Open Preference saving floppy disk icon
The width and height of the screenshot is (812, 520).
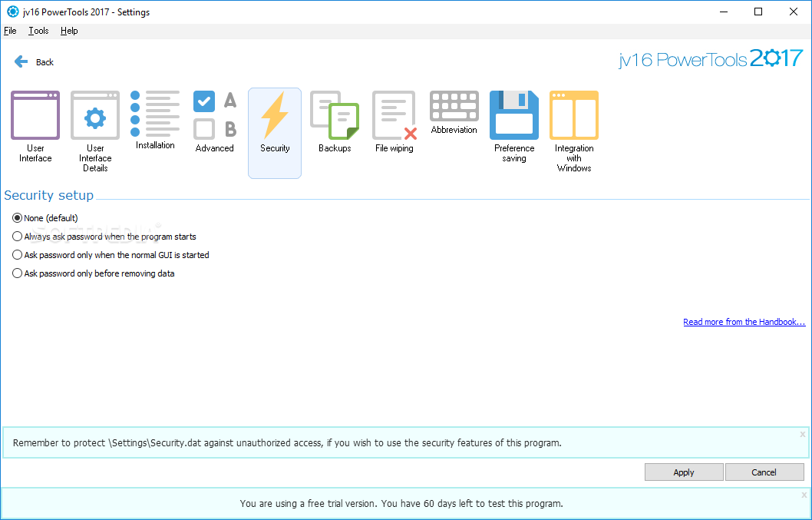[514, 115]
